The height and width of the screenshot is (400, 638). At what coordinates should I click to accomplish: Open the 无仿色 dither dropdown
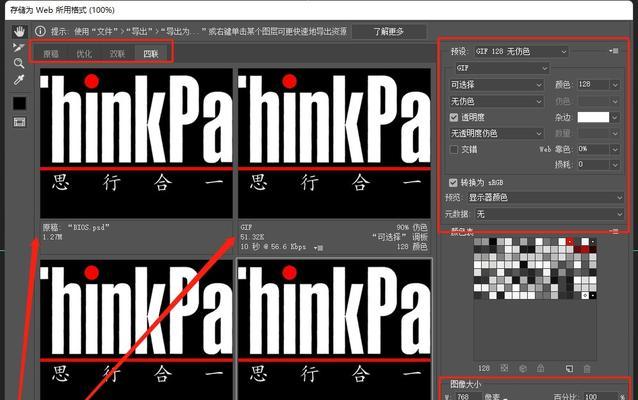[x=496, y=101]
